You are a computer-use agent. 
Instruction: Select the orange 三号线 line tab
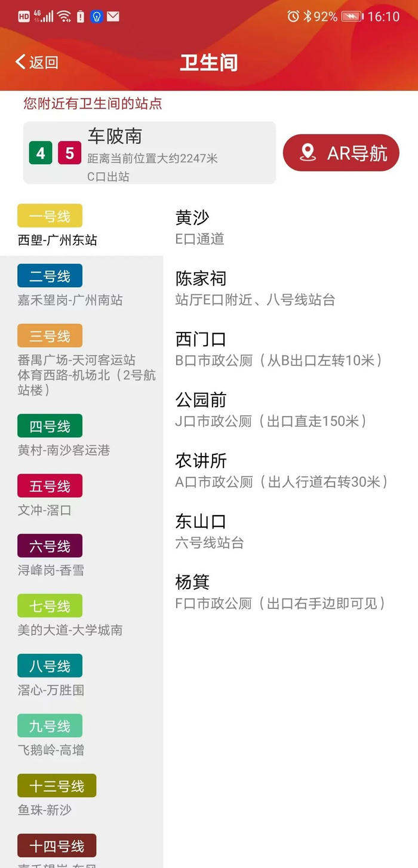point(50,335)
